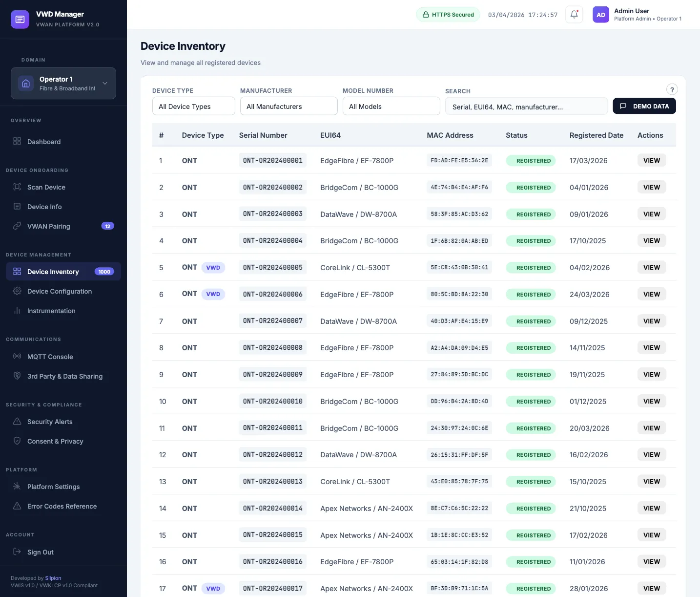The width and height of the screenshot is (700, 597).
Task: Go to Dashboard in the sidebar
Action: 44,142
